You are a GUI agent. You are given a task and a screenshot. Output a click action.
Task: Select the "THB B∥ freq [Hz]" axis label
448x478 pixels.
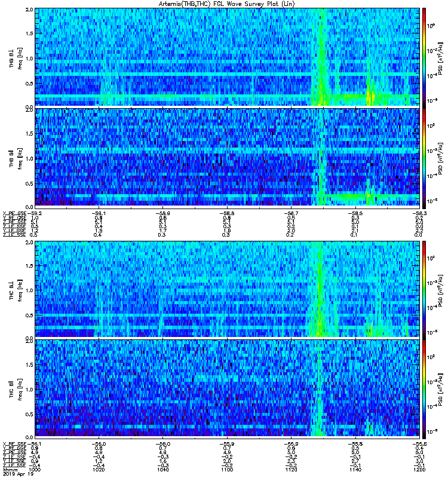click(x=16, y=158)
